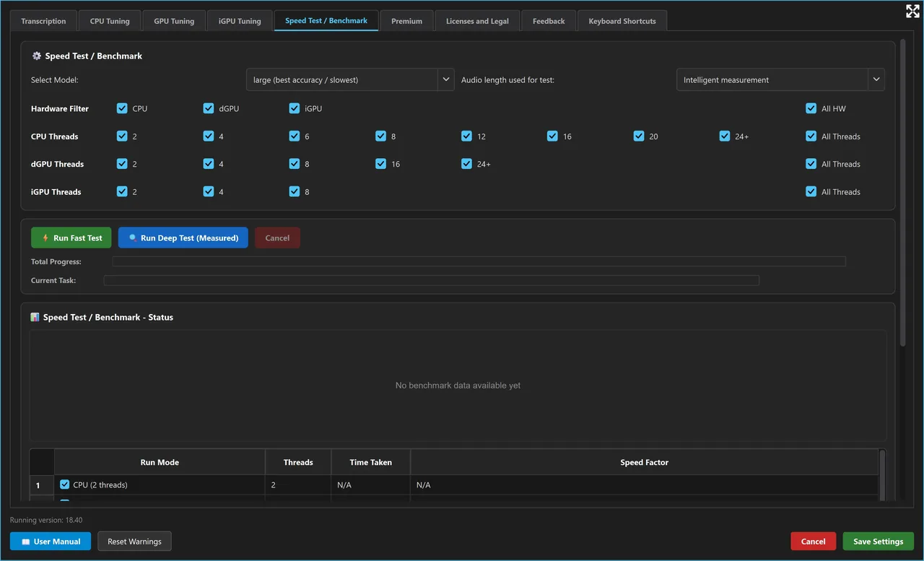Screen dimensions: 924x561
Task: Click the main vertical scrollbar on right
Action: coord(902,193)
